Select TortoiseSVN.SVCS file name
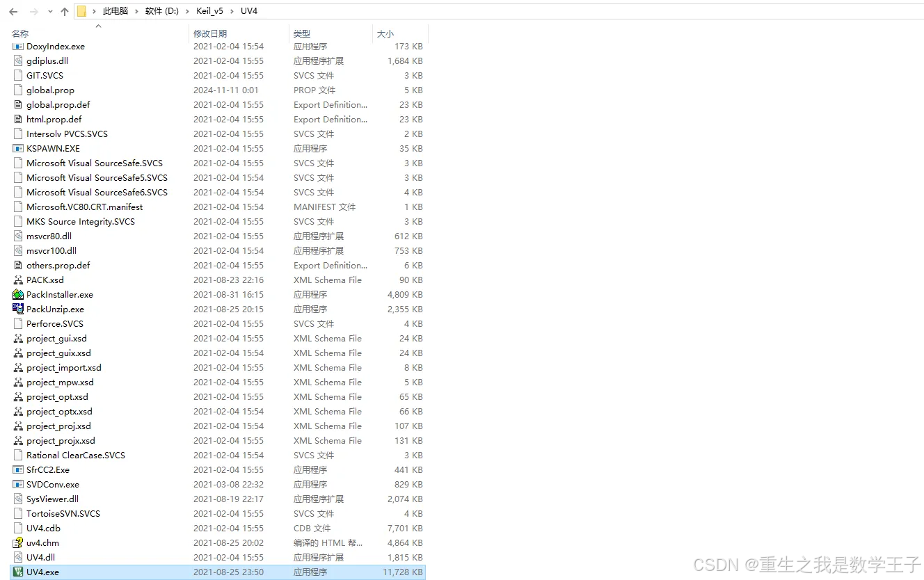 point(63,513)
